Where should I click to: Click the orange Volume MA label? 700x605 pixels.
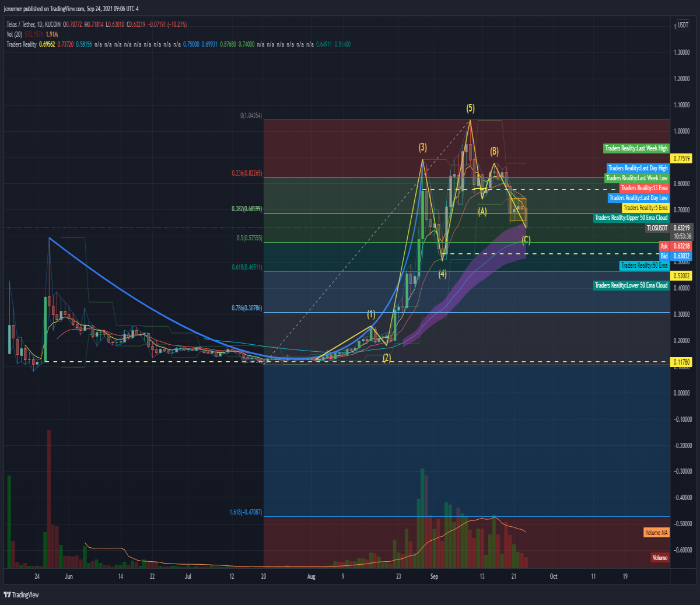tap(656, 533)
